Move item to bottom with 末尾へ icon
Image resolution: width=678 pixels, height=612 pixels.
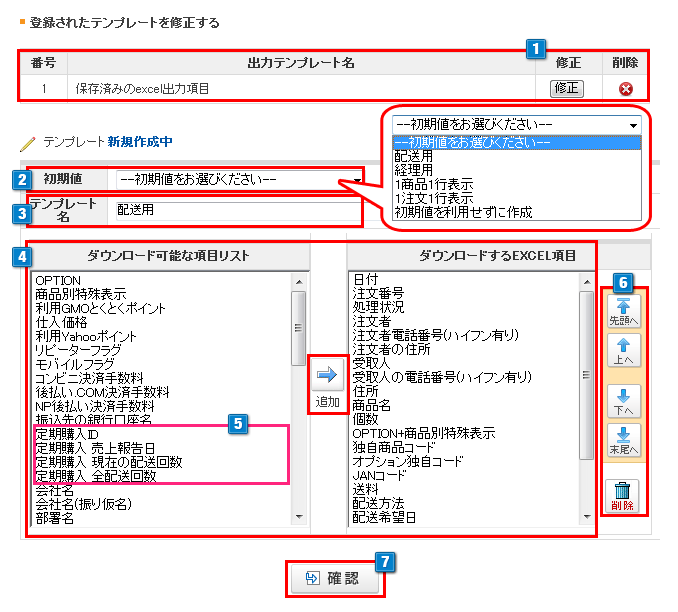(x=624, y=442)
